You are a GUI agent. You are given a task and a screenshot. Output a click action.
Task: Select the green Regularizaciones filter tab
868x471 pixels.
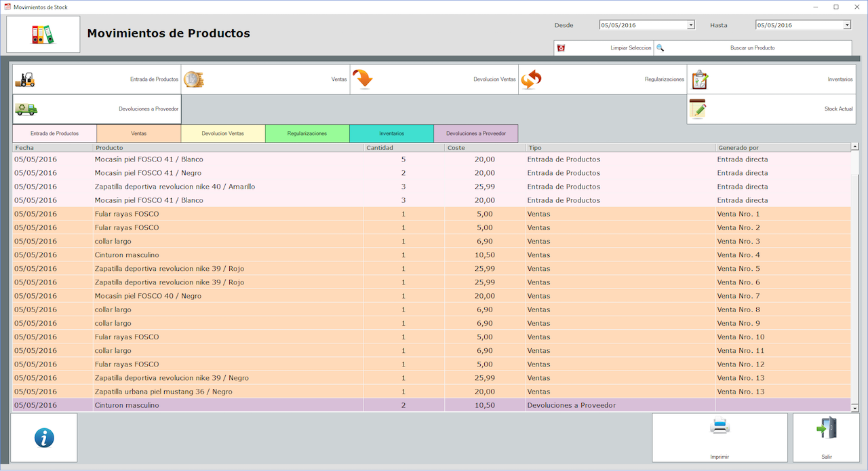307,134
